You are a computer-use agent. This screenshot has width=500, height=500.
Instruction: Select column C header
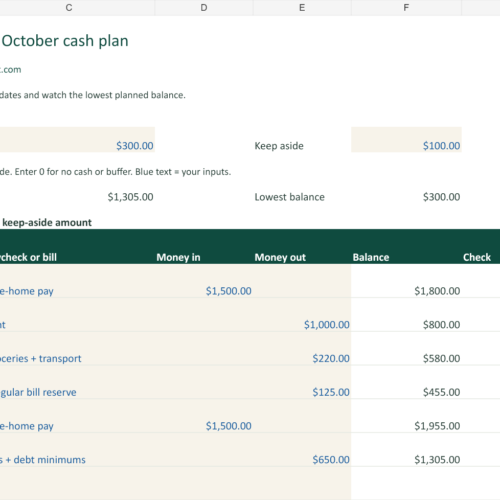click(69, 8)
